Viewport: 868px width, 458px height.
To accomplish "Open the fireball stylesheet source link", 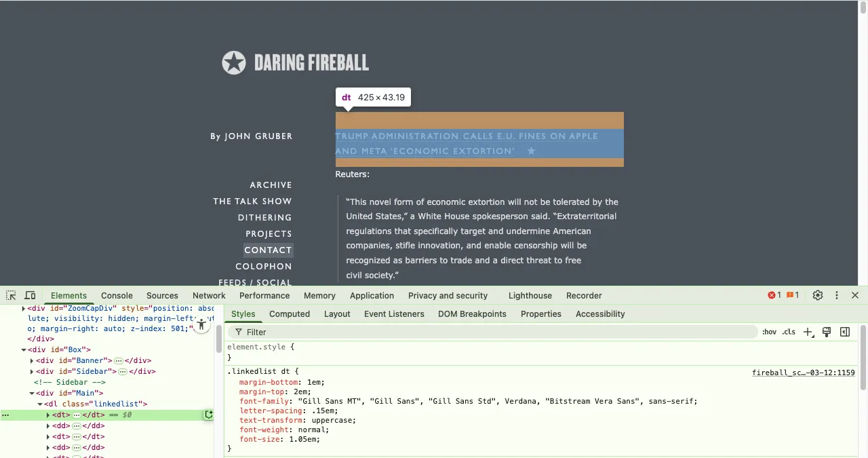I will point(803,373).
